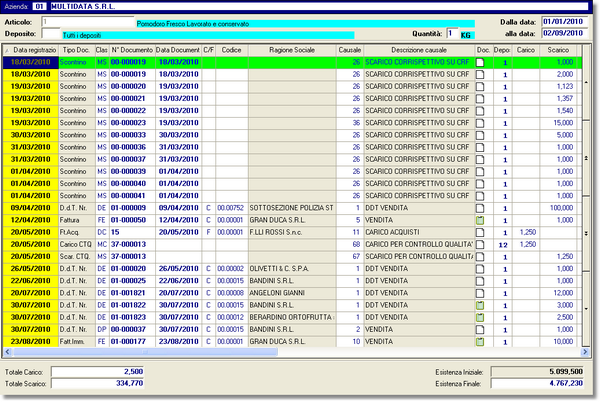This screenshot has height=402, width=600.
Task: Click date 22/06/2010 in Data registrazione column
Action: pos(31,281)
